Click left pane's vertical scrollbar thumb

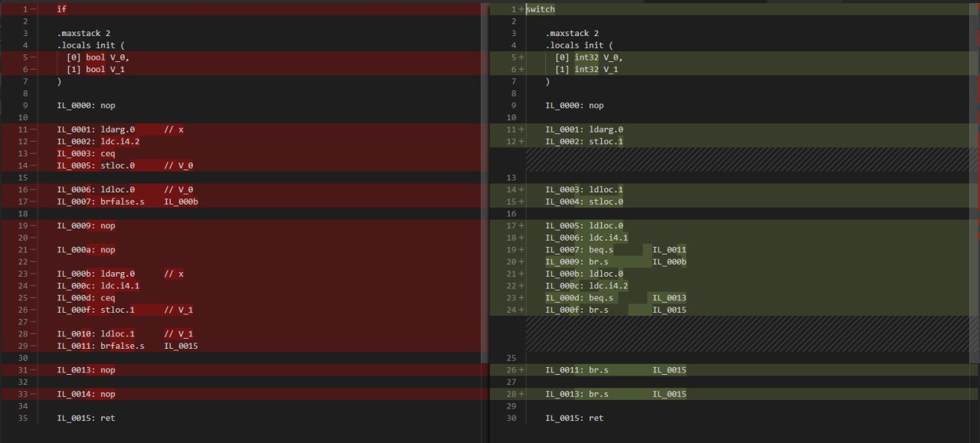tap(484, 184)
